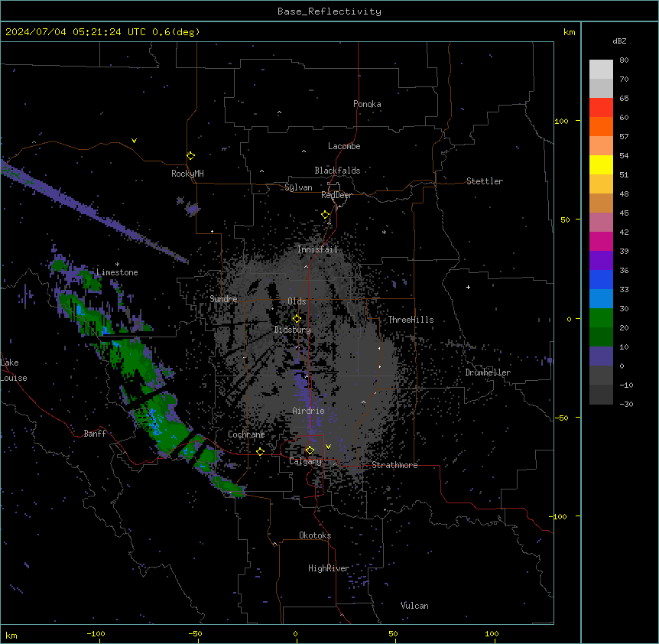The width and height of the screenshot is (659, 644).
Task: Select the Okotoks label
Action: tap(315, 535)
